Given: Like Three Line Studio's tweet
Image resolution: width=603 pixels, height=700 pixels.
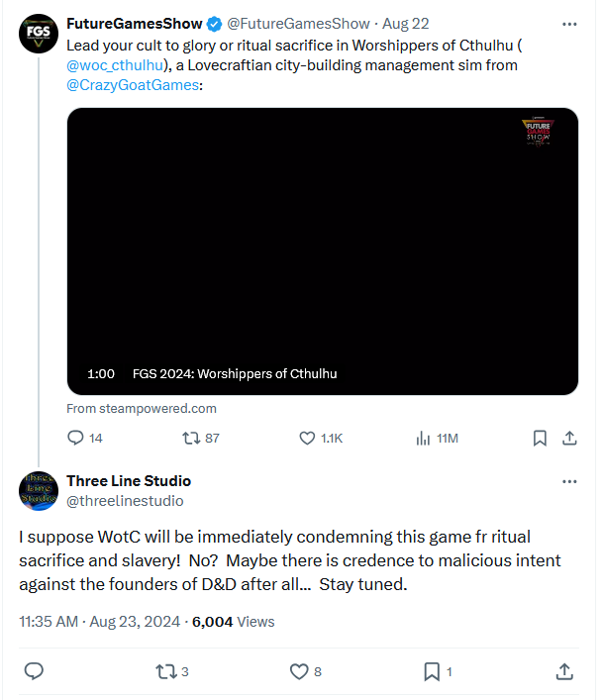Looking at the screenshot, I should [x=299, y=671].
